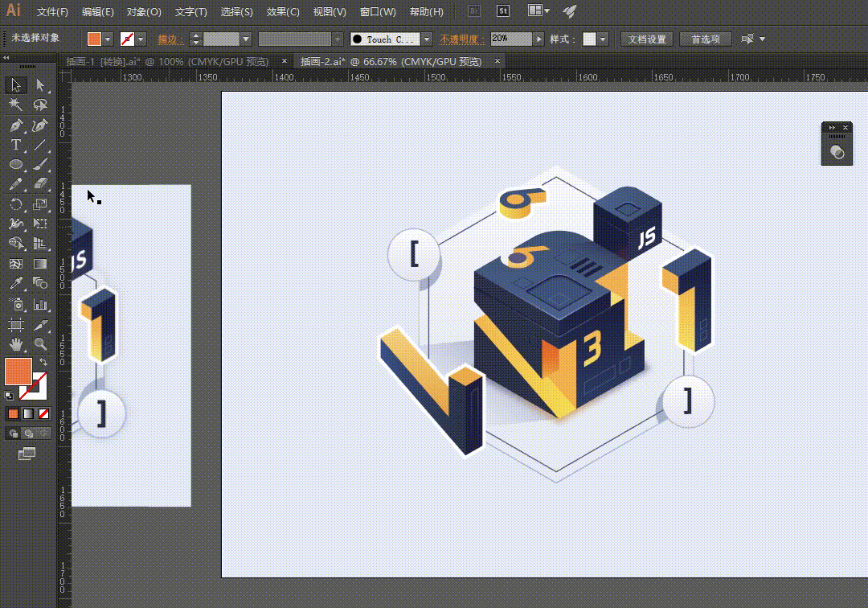The image size is (868, 608).
Task: Open the 效果(C) menu
Action: tap(283, 11)
